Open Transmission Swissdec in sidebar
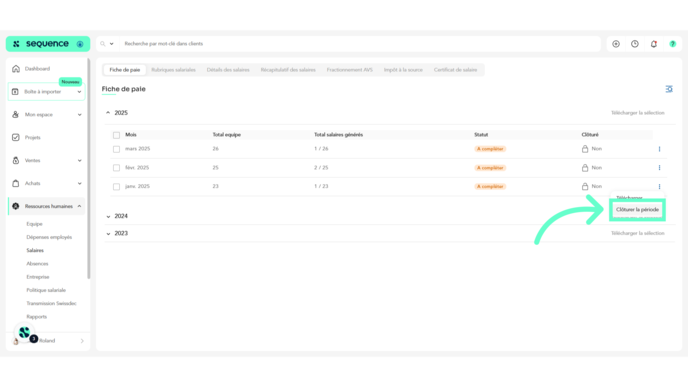The height and width of the screenshot is (387, 688). [x=51, y=304]
